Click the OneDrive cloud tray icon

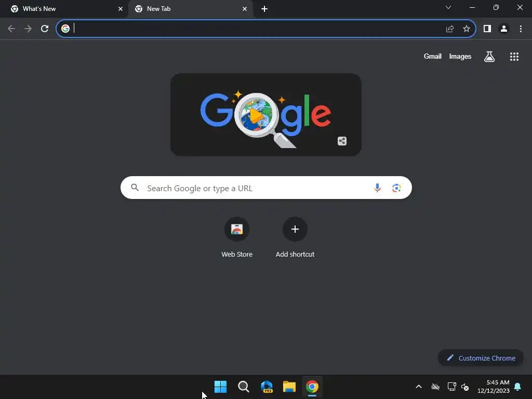[x=435, y=387]
